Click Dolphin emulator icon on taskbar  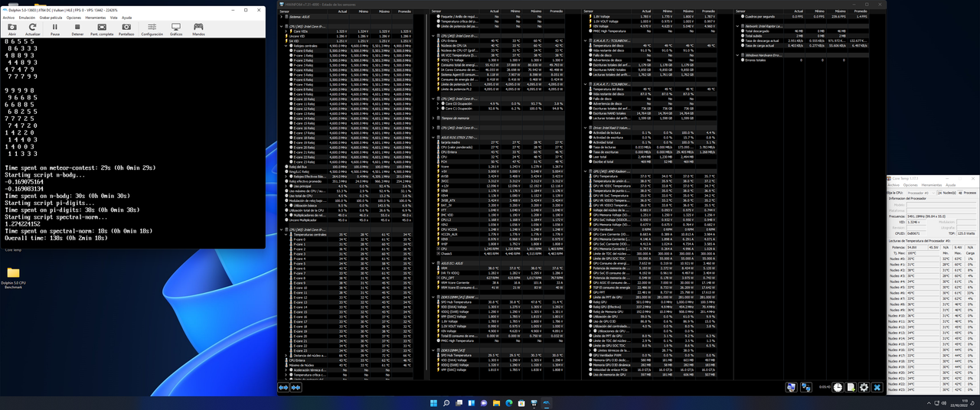547,403
